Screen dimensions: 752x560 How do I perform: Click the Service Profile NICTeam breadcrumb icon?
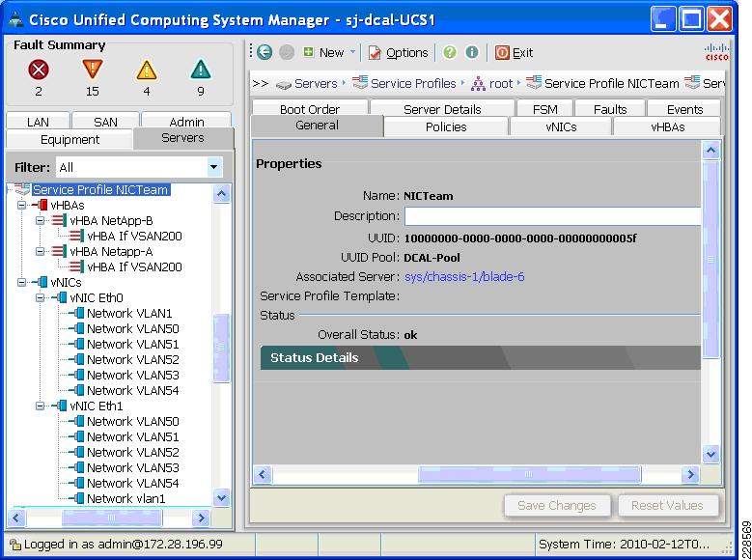pyautogui.click(x=534, y=82)
